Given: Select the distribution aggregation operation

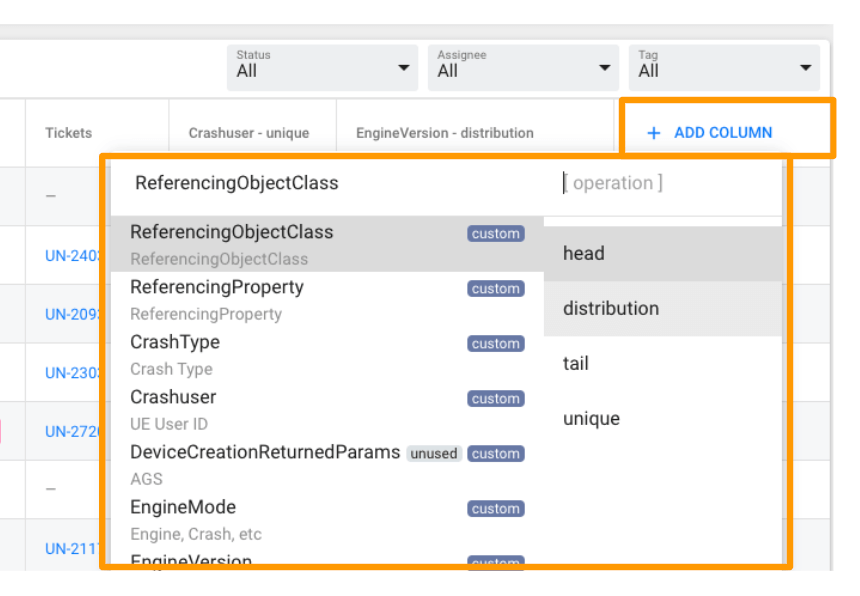Looking at the screenshot, I should pos(610,308).
